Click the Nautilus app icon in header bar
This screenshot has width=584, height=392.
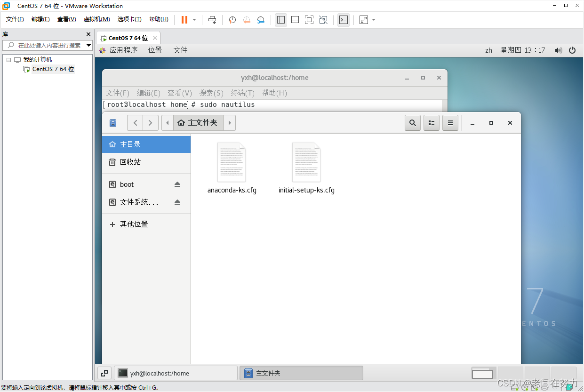pos(113,123)
